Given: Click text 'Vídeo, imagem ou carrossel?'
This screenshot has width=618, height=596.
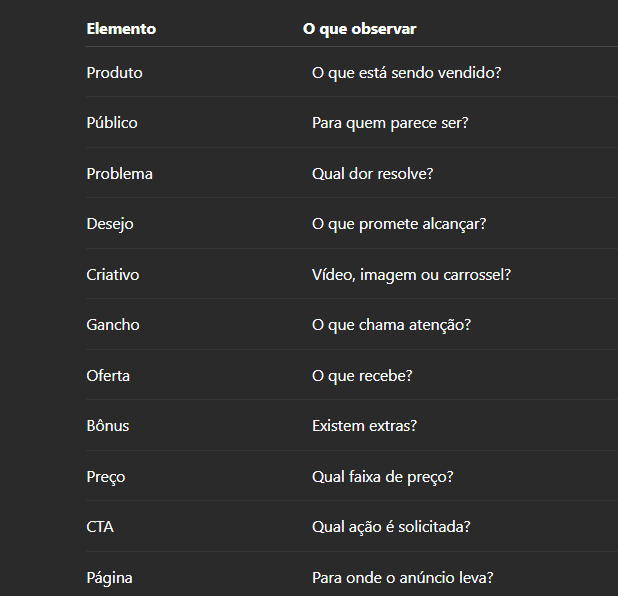Looking at the screenshot, I should coord(411,275).
